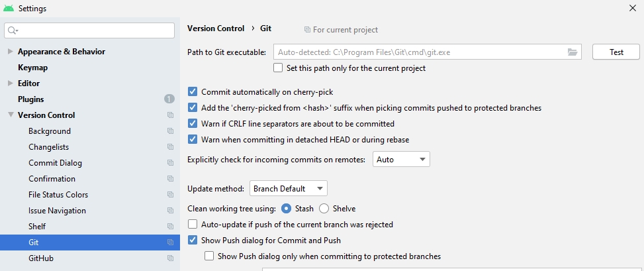Screen dimensions: 644x271
Task: Collapse the Version Control tree node
Action: click(x=11, y=115)
